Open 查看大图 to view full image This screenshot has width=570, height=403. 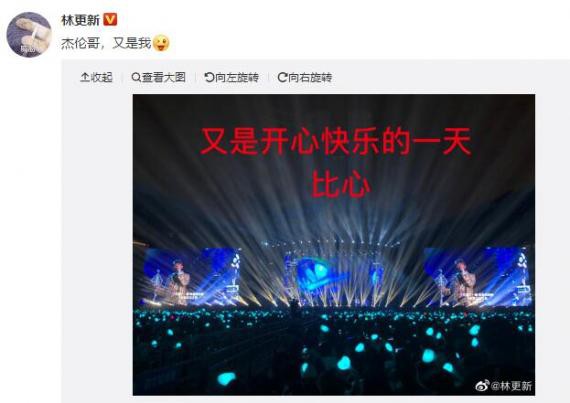click(x=158, y=77)
